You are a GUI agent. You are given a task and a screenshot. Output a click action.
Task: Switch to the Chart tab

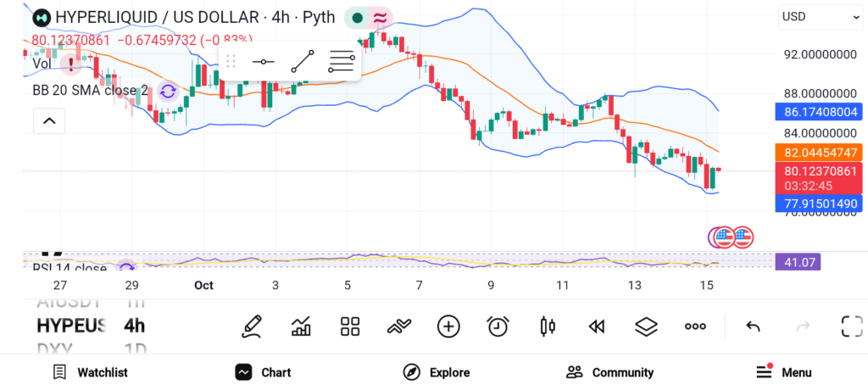click(263, 372)
